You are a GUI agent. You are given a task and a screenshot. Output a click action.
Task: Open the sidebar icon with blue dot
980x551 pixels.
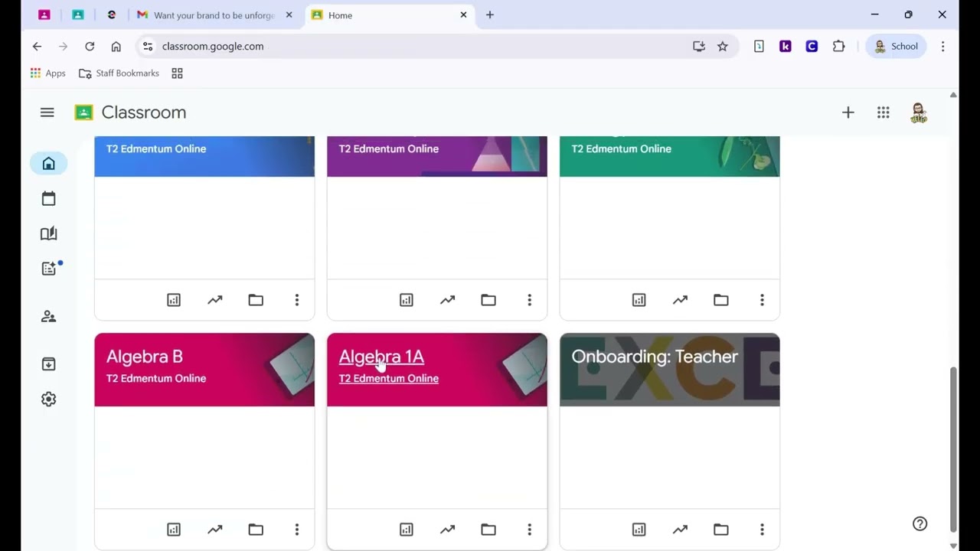[50, 269]
